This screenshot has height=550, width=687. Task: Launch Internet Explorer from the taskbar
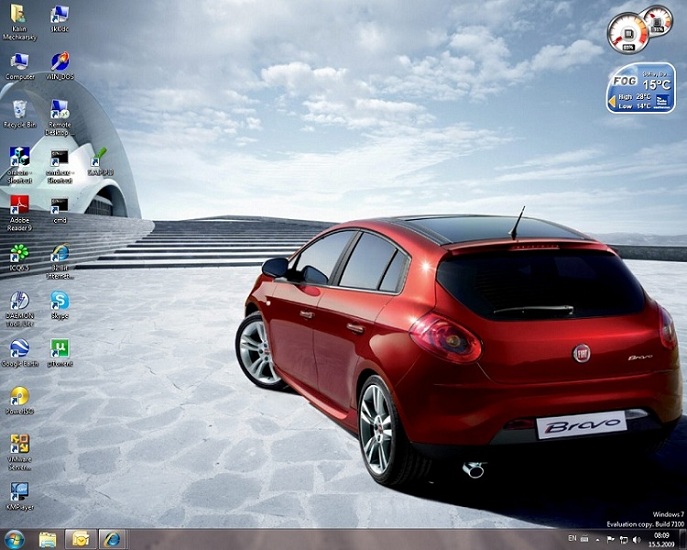click(112, 539)
